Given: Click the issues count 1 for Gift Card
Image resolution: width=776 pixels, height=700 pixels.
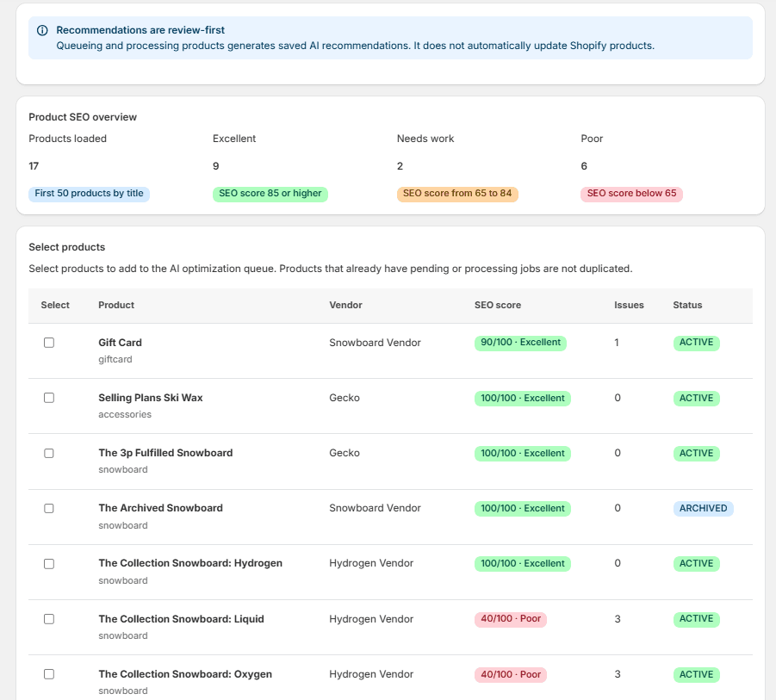Looking at the screenshot, I should (x=617, y=343).
